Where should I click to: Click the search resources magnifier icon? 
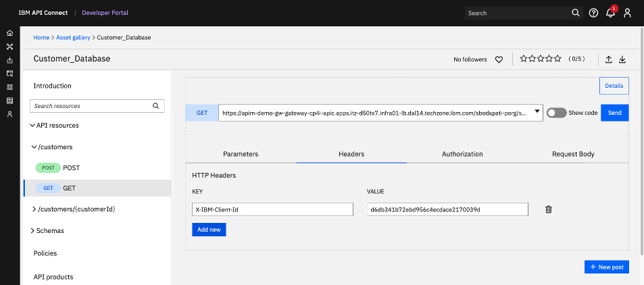tap(155, 106)
